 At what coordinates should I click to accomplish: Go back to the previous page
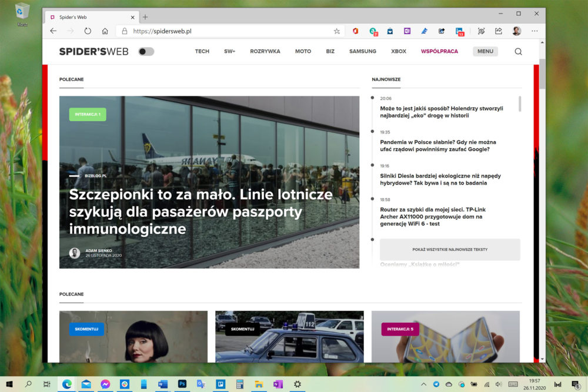click(x=54, y=31)
